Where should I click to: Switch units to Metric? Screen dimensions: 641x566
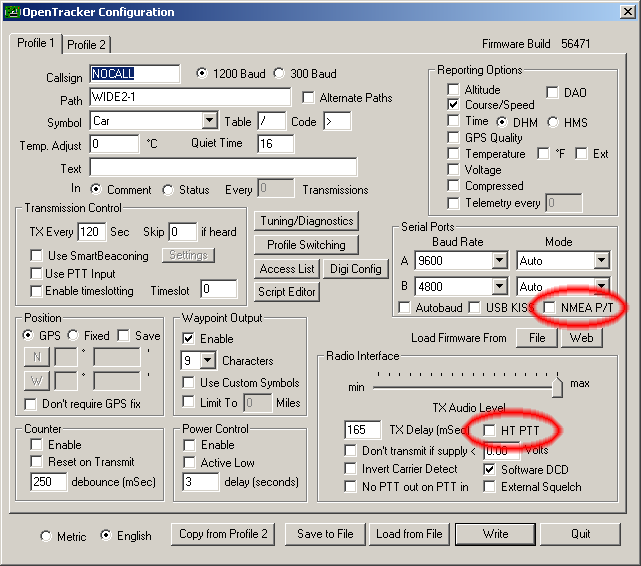(46, 536)
